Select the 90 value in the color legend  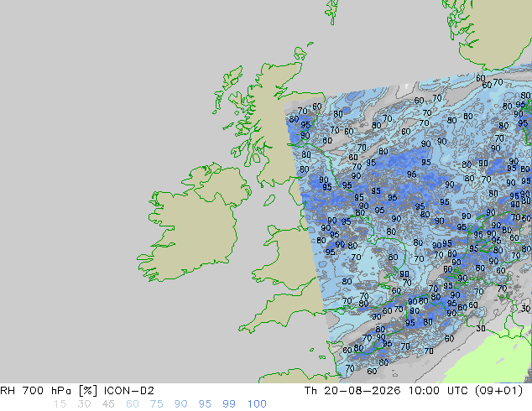(x=180, y=404)
